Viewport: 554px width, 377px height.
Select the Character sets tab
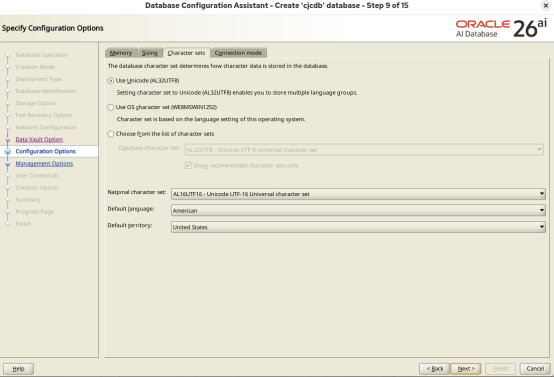click(x=187, y=53)
